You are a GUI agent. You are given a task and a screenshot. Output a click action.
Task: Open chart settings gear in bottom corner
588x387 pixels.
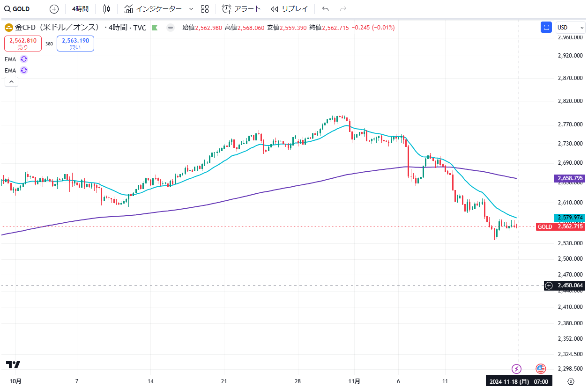point(570,381)
